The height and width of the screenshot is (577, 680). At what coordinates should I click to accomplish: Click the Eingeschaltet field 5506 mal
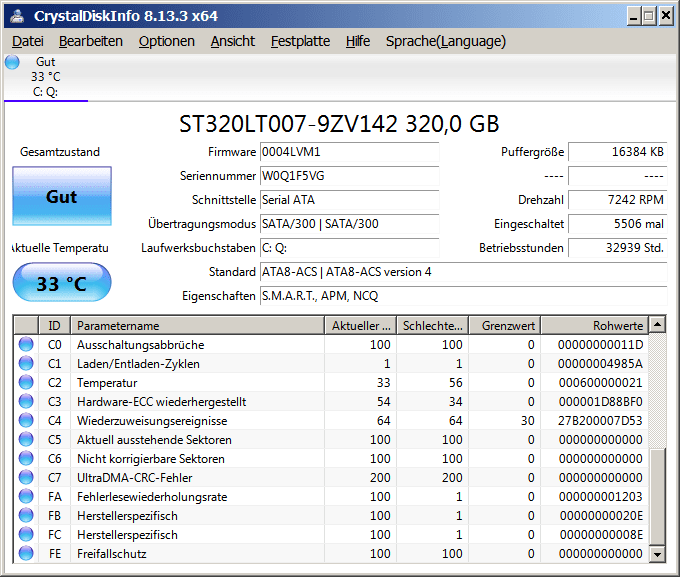tap(618, 224)
